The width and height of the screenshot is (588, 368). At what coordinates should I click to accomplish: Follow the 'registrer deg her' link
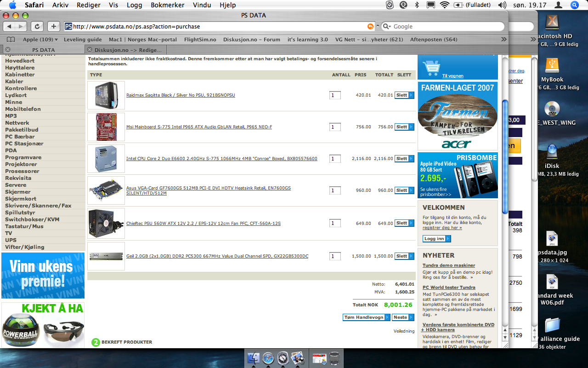(442, 228)
